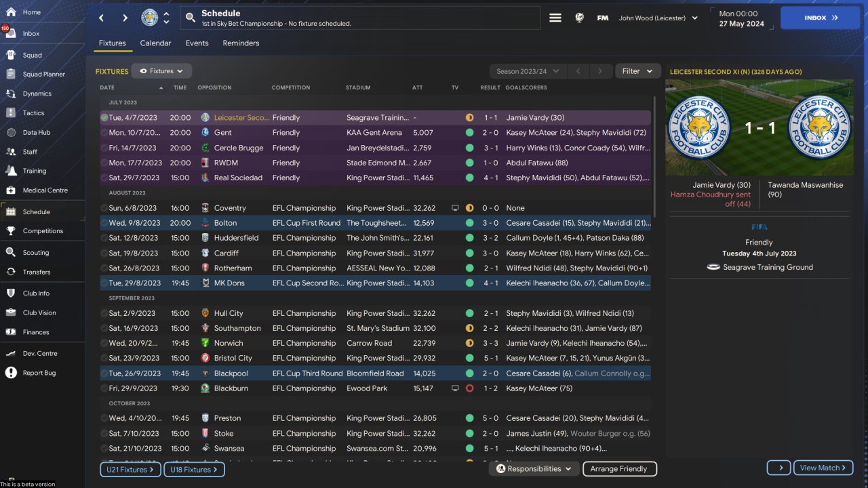
Task: Click Report Bug in the sidebar
Action: click(43, 373)
